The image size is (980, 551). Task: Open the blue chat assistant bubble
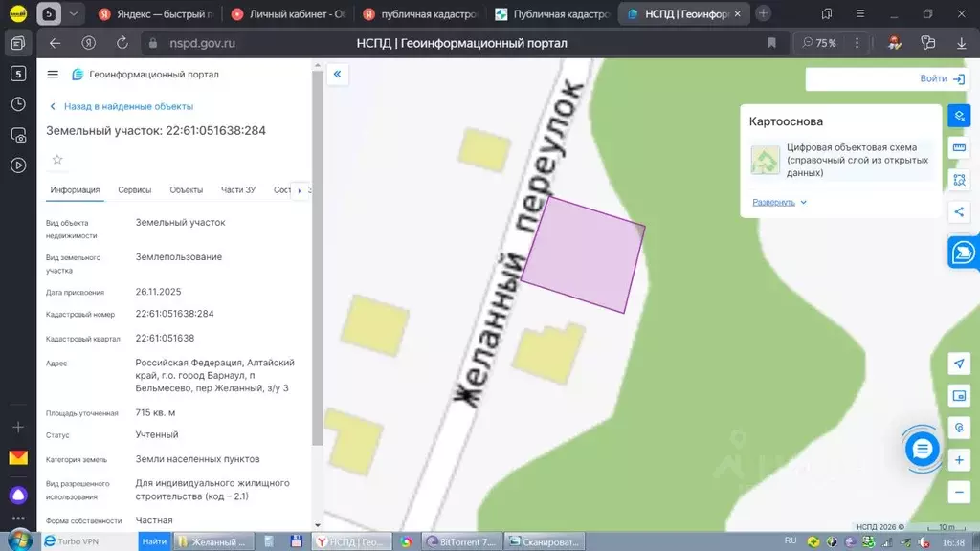pyautogui.click(x=923, y=450)
